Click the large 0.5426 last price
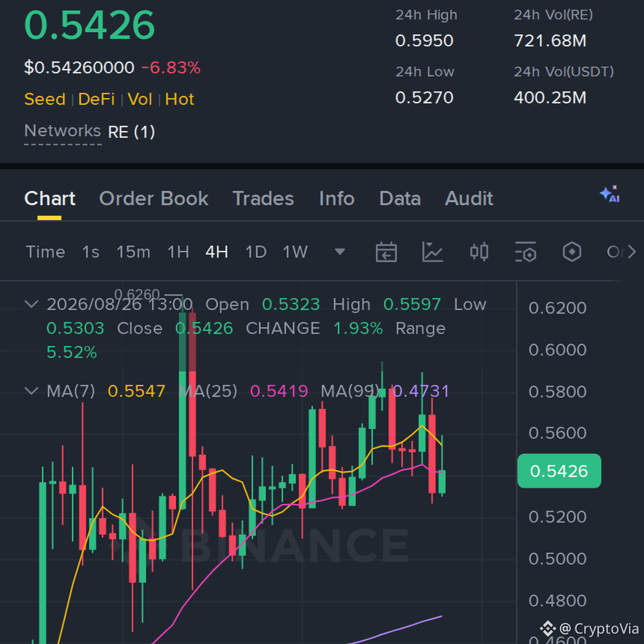This screenshot has height=644, width=644. click(x=89, y=26)
